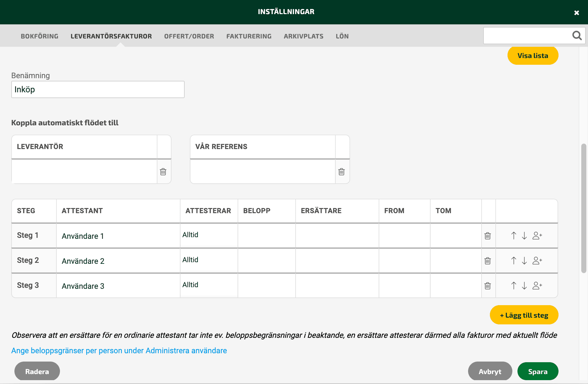This screenshot has width=588, height=384.
Task: Delete the Leverantör row with trash icon
Action: pos(163,172)
